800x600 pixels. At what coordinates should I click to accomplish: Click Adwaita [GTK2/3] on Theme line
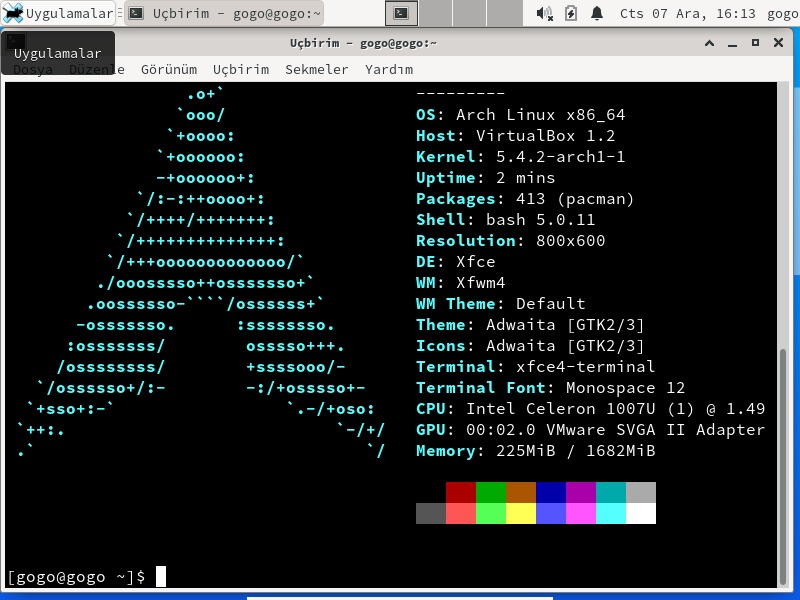565,325
